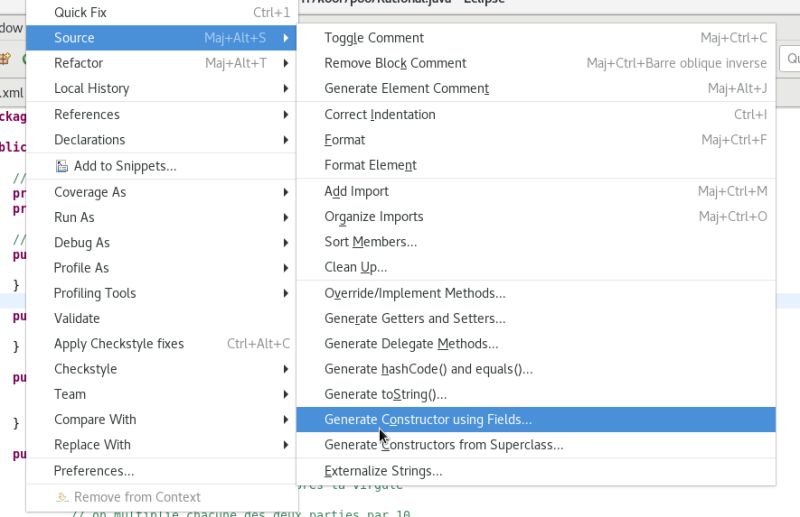
Task: Expand the Declarations submenu arrow
Action: [286, 140]
